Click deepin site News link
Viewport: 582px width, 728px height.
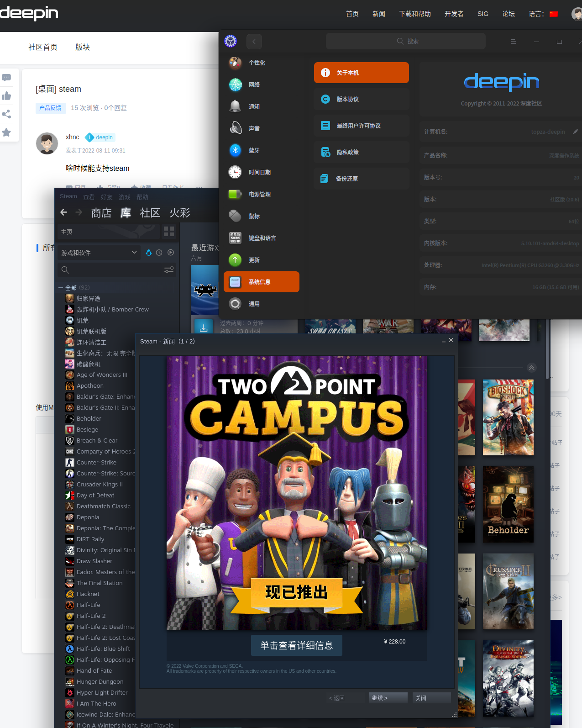[379, 14]
